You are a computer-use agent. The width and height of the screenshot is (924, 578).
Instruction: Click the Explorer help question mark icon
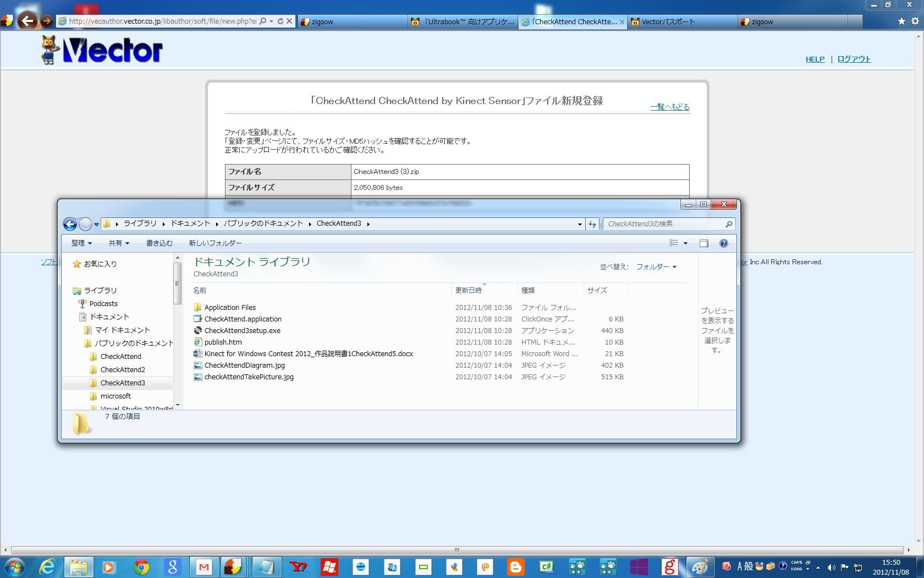pos(723,243)
